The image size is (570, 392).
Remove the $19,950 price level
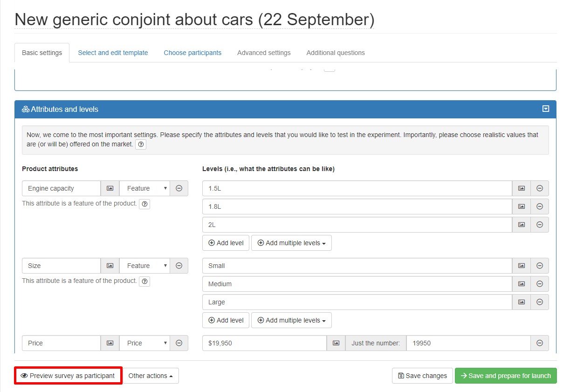[540, 343]
